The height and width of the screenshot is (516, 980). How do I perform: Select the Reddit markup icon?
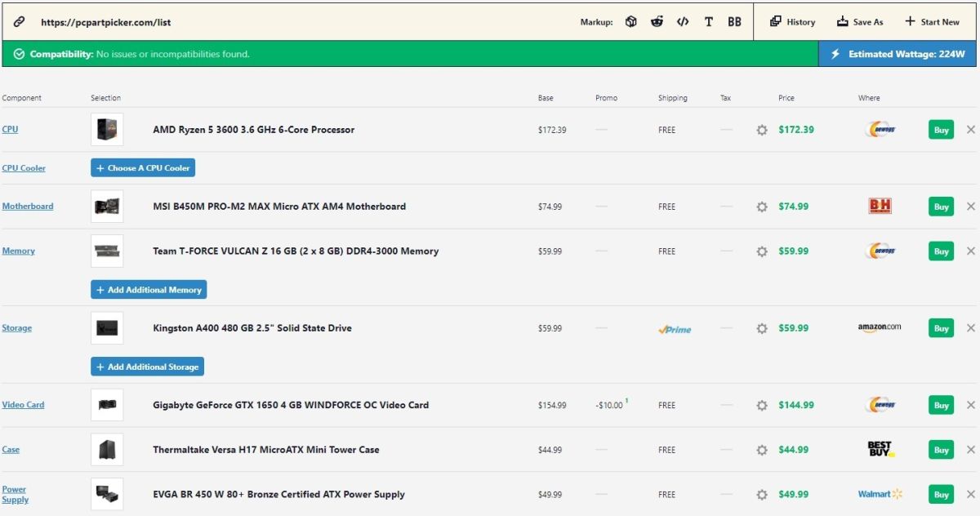[x=657, y=22]
